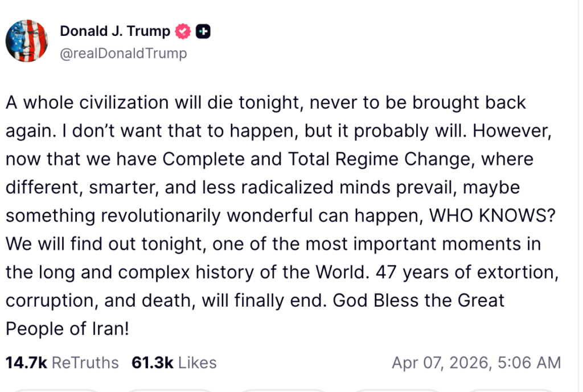
Task: Click the black plus badge beside the name
Action: [203, 32]
